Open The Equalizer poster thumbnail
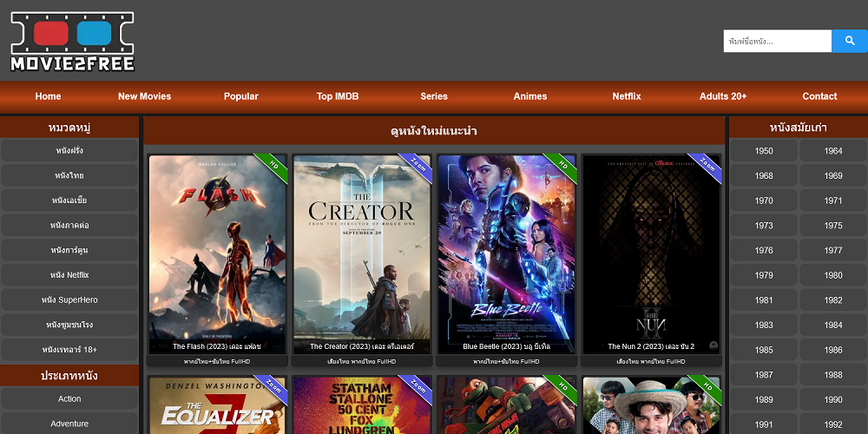 click(218, 405)
